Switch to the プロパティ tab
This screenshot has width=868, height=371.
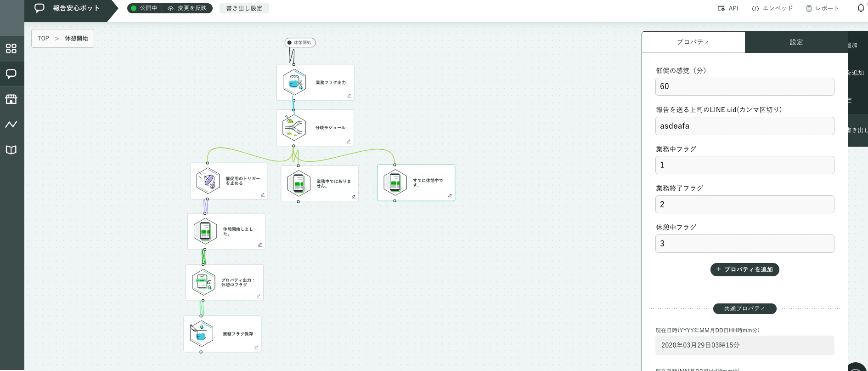pos(693,42)
